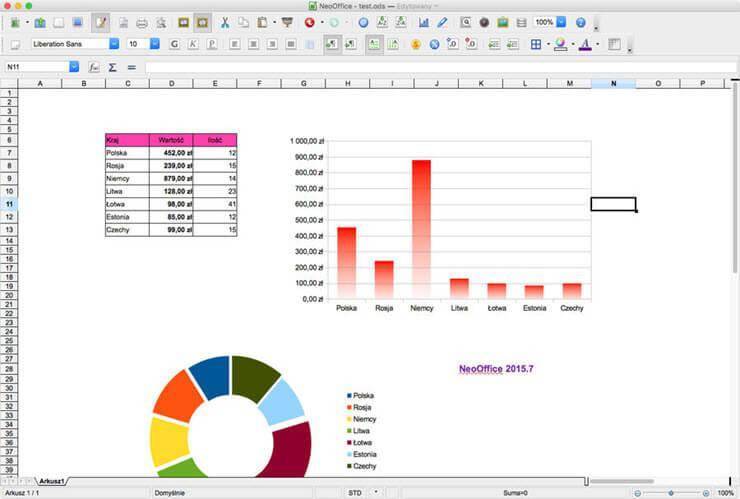Image resolution: width=740 pixels, height=499 pixels.
Task: Click the Name Box showing N11
Action: pos(36,67)
